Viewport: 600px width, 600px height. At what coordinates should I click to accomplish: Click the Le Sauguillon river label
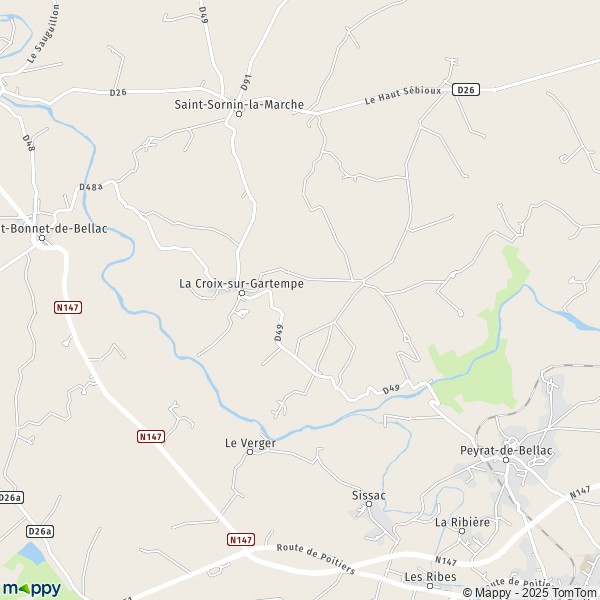coord(44,34)
